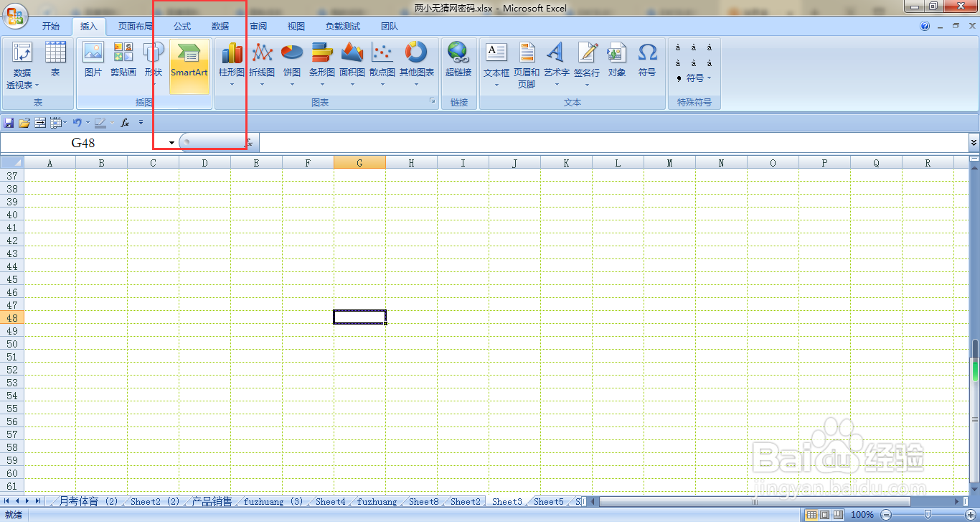Expand the Name Box dropdown arrow
This screenshot has width=980, height=522.
172,143
